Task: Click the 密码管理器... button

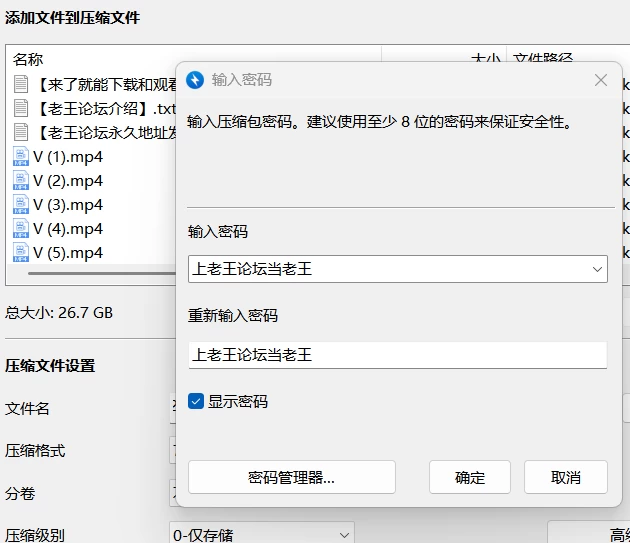Action: click(292, 477)
